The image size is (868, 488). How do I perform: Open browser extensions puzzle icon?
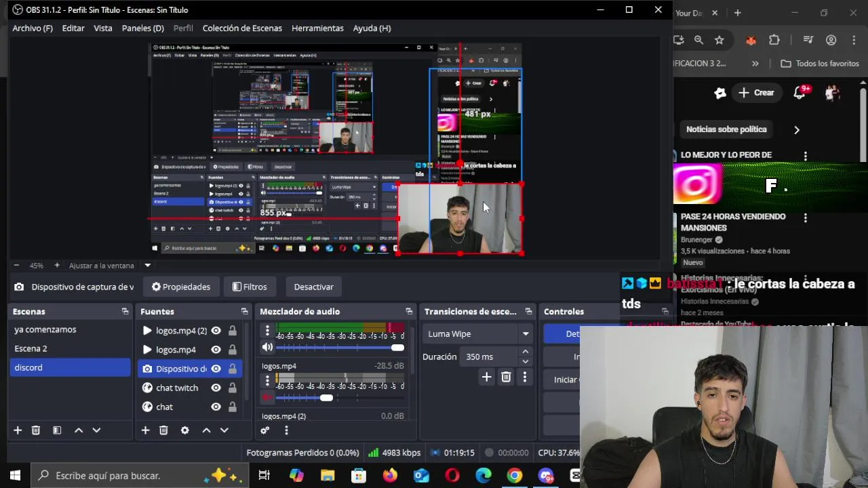tap(774, 40)
